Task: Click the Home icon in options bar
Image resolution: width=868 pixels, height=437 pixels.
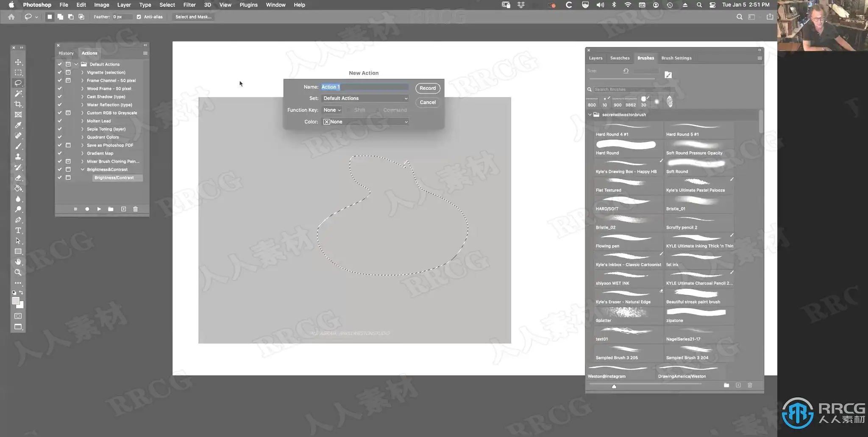Action: tap(11, 17)
